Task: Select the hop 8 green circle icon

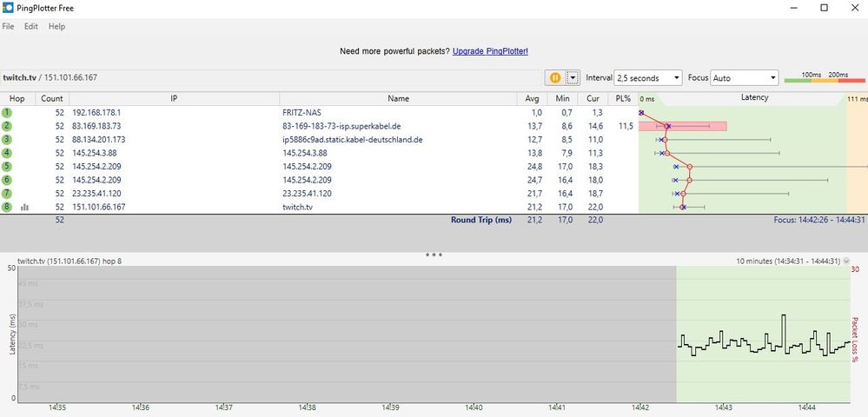Action: click(6, 207)
